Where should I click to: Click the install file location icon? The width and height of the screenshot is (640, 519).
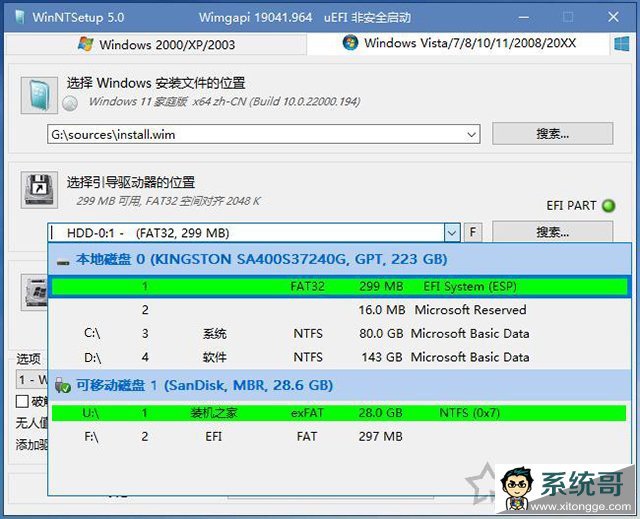39,95
